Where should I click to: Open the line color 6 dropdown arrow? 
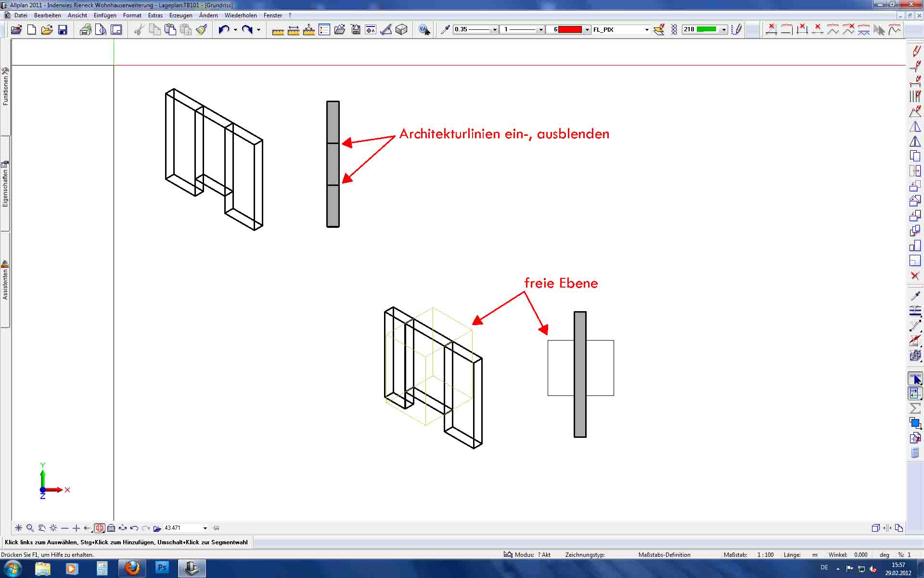(587, 30)
